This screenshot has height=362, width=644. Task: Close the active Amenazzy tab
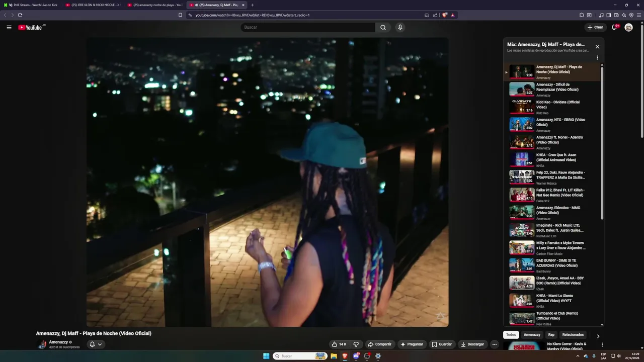[x=243, y=5]
